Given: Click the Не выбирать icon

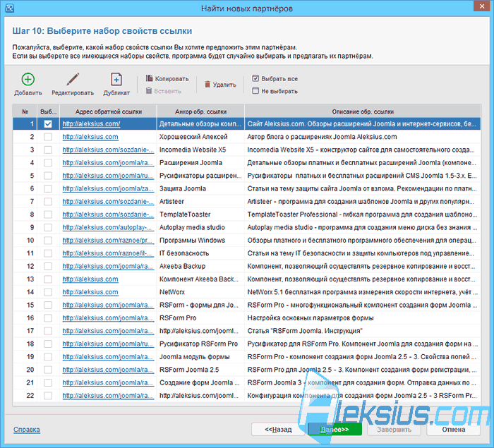Looking at the screenshot, I should coord(255,91).
